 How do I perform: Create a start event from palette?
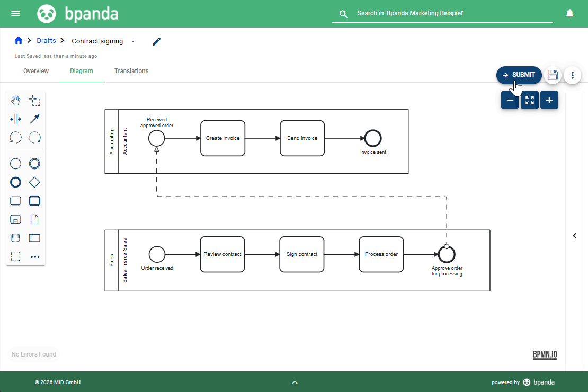15,164
